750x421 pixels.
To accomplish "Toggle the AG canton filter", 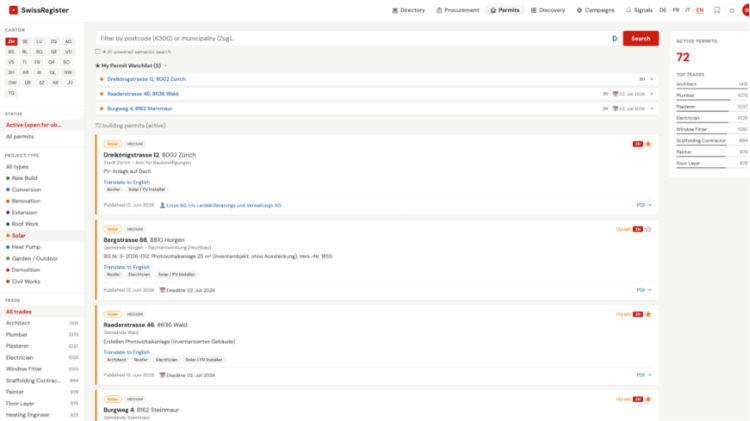I will [68, 42].
